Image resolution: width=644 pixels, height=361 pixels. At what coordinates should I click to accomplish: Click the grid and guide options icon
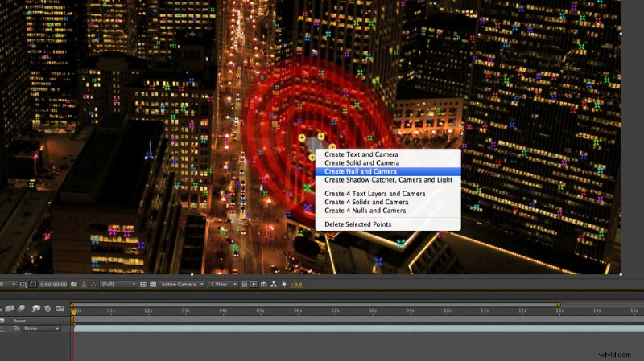pyautogui.click(x=23, y=285)
